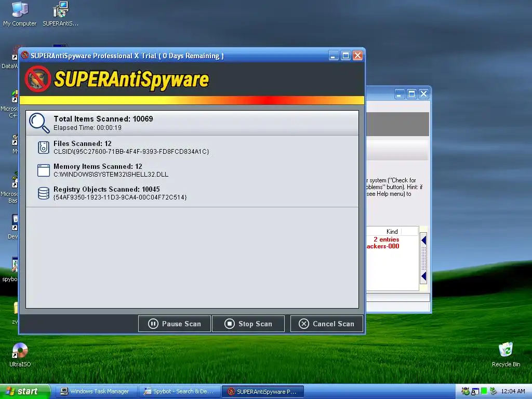Pause the running scan
Screen dimensions: 532x399
[x=175, y=324]
